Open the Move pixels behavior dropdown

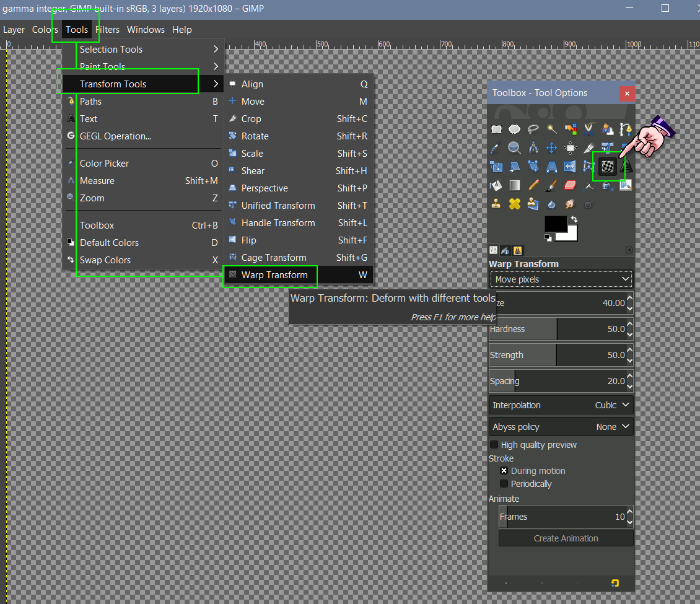point(561,279)
